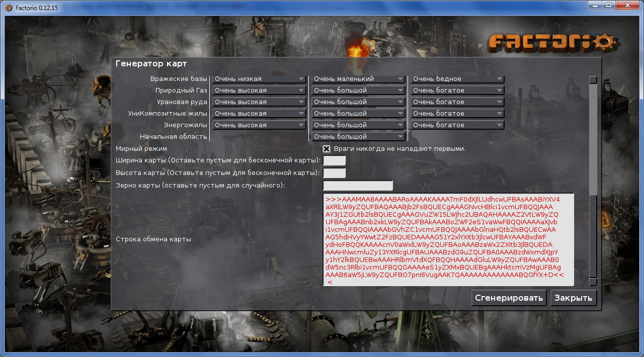Click the Вражеские базы row label
This screenshot has height=357, width=644.
179,79
